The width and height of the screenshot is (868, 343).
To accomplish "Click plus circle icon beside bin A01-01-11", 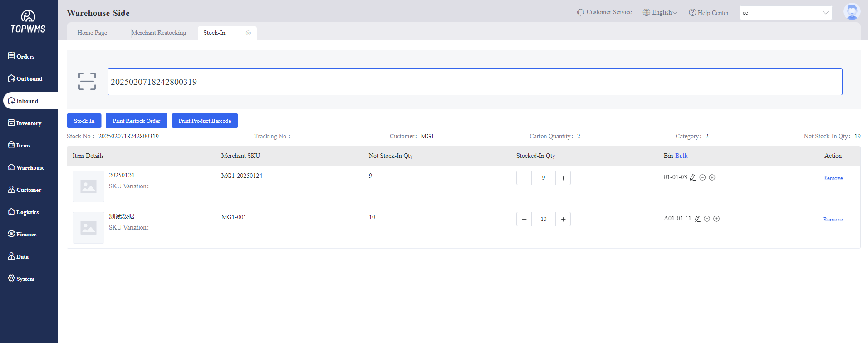I will [716, 219].
